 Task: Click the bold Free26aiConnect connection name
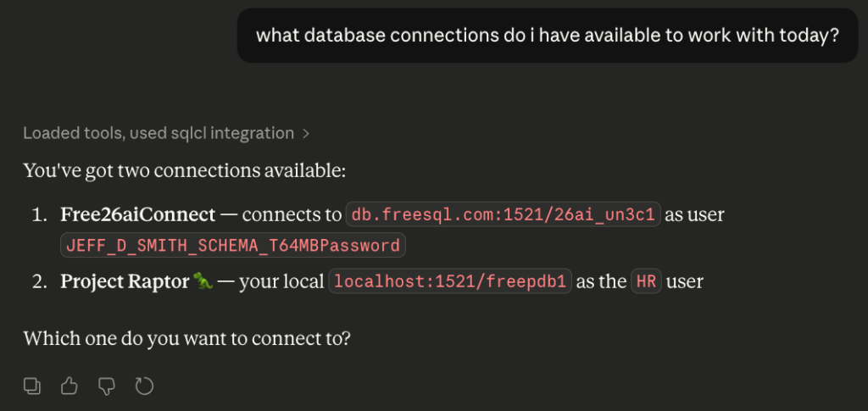tap(137, 215)
